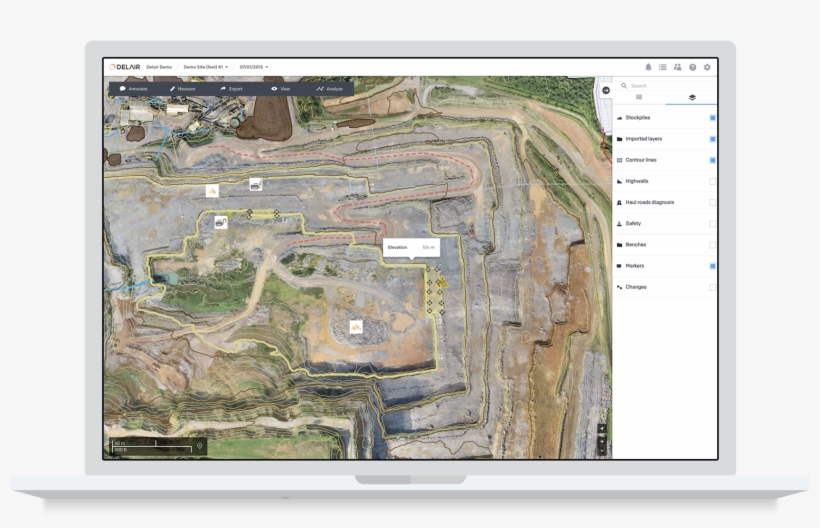Collapse the side panel with arrow button
820x528 pixels.
click(606, 90)
